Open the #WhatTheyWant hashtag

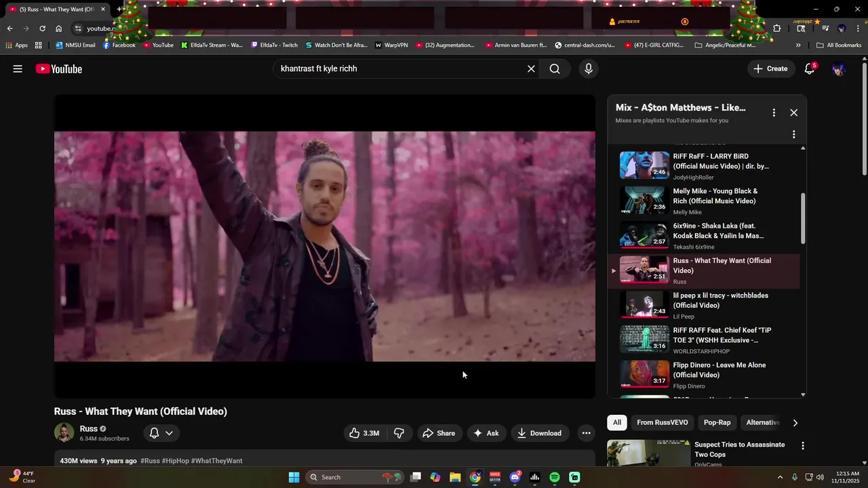point(216,461)
